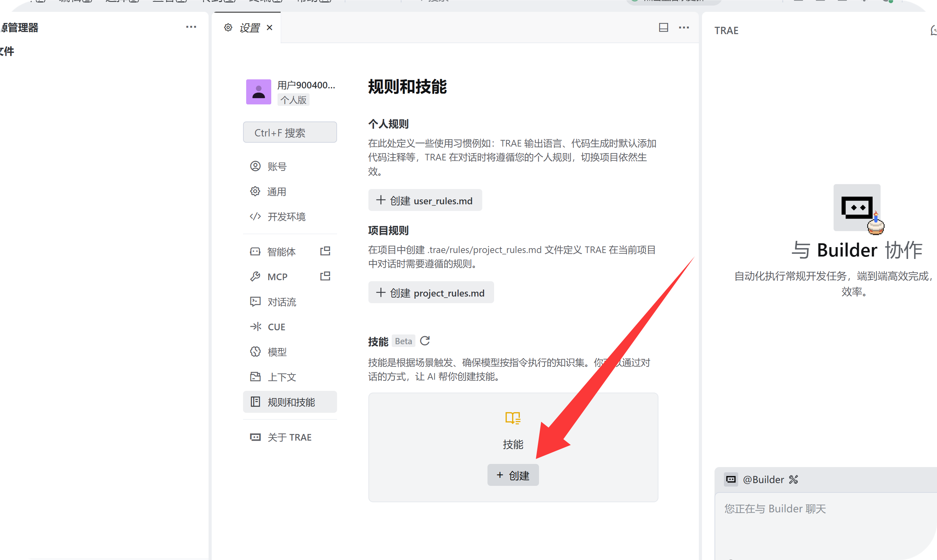Select the 设置 tab

click(249, 28)
